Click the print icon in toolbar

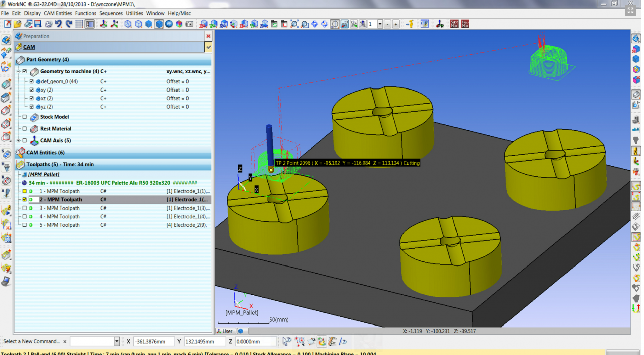pos(48,24)
